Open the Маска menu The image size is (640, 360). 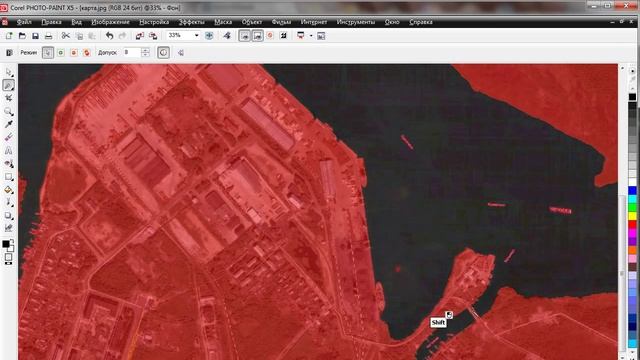coord(223,22)
